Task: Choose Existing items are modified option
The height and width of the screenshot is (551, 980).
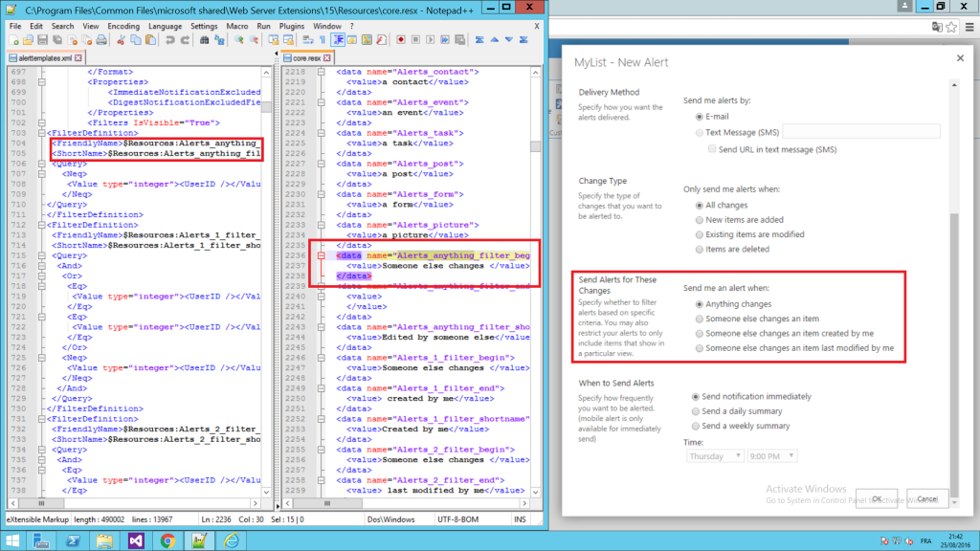Action: click(700, 235)
